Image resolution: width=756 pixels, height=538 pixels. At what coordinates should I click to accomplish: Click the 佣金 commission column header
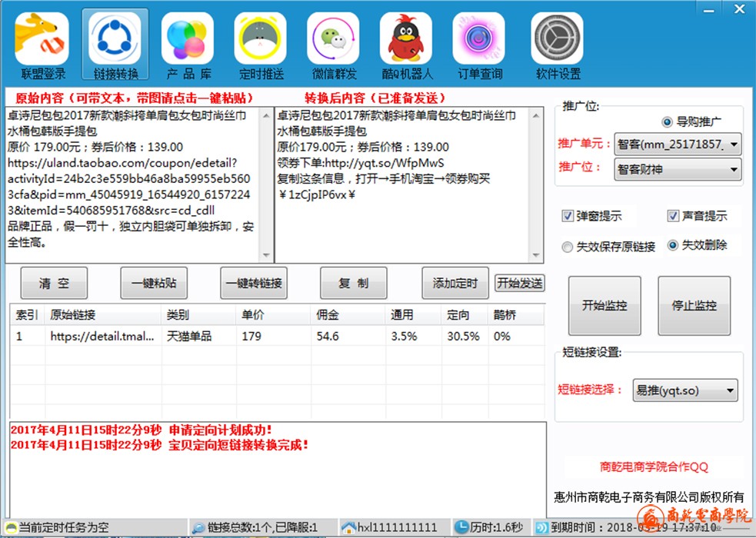(328, 315)
